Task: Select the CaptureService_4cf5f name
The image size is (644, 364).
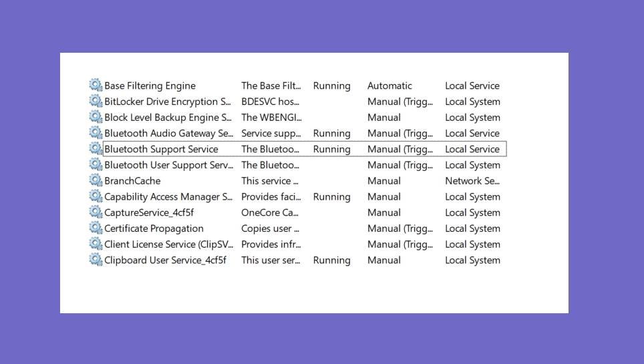Action: coord(149,212)
